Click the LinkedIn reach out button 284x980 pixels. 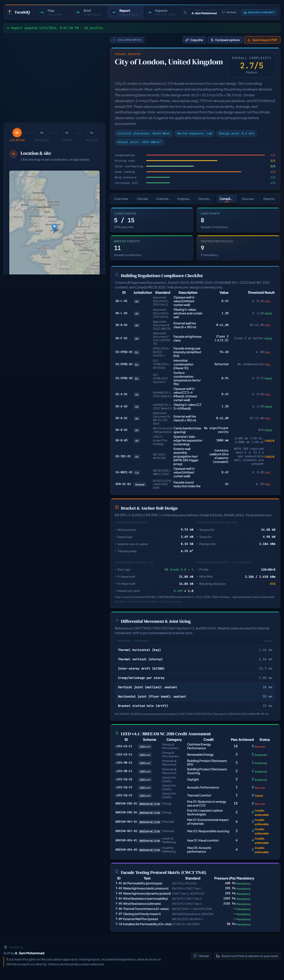coord(247,956)
